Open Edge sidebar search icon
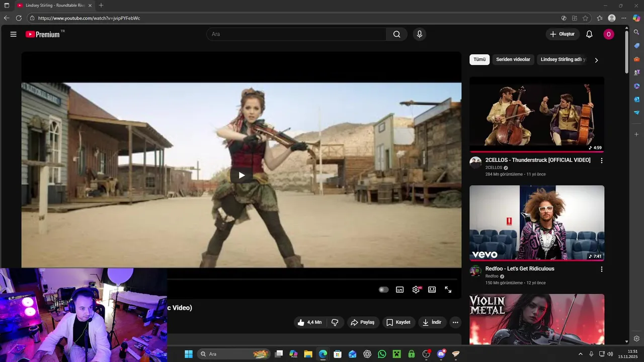Screen dimensions: 644x362 pos(636,33)
